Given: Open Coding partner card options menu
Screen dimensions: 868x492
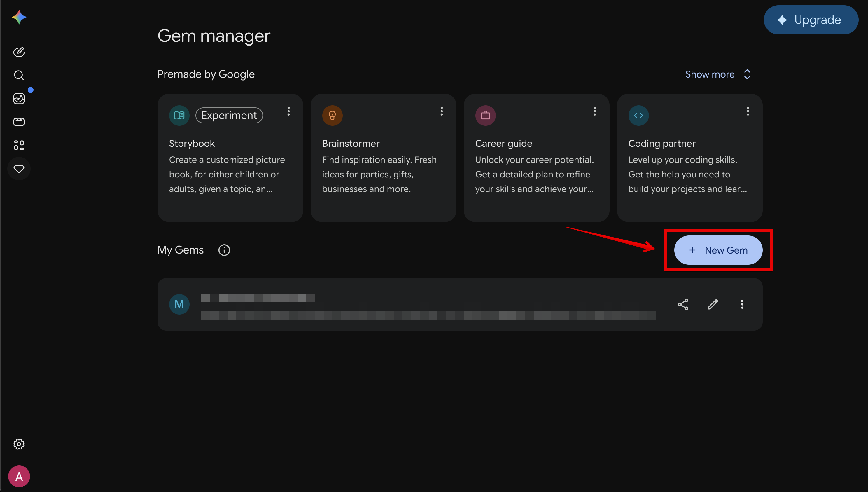Looking at the screenshot, I should (x=748, y=111).
